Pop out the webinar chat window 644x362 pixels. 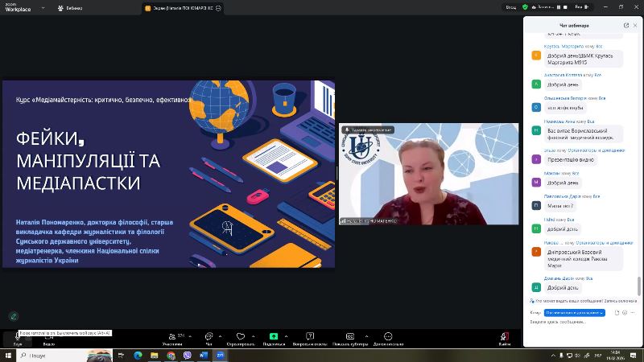coord(625,25)
